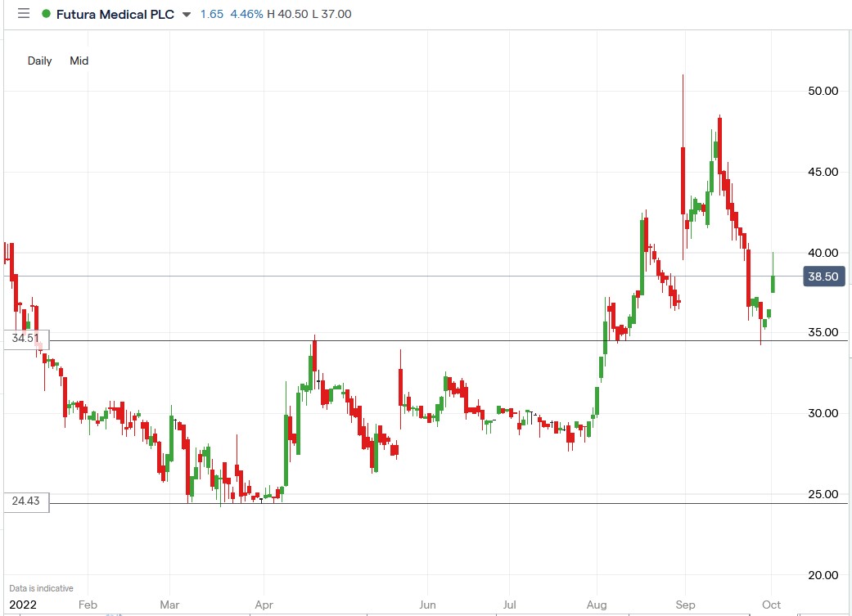Open the Futura Medical PLC instrument dropdown
Image resolution: width=852 pixels, height=616 pixels.
(187, 14)
